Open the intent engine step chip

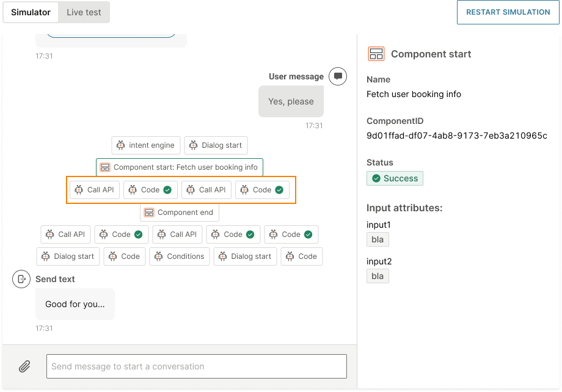(145, 145)
